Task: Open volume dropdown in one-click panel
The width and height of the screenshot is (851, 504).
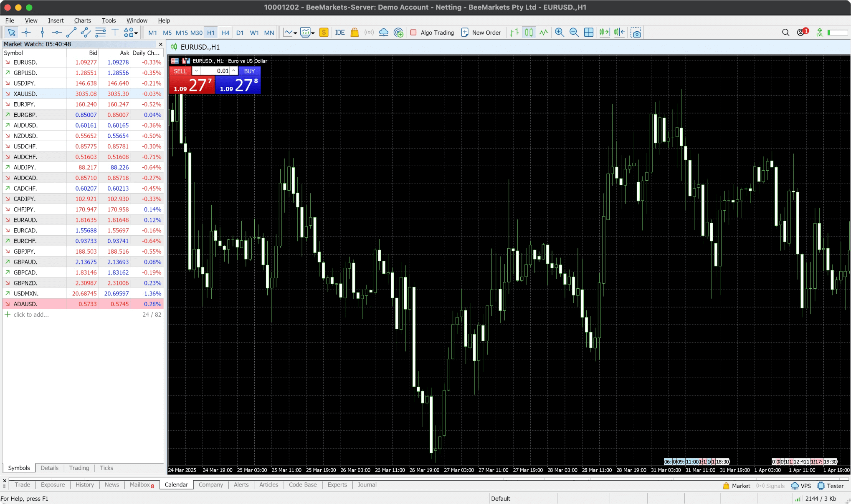Action: pyautogui.click(x=196, y=71)
